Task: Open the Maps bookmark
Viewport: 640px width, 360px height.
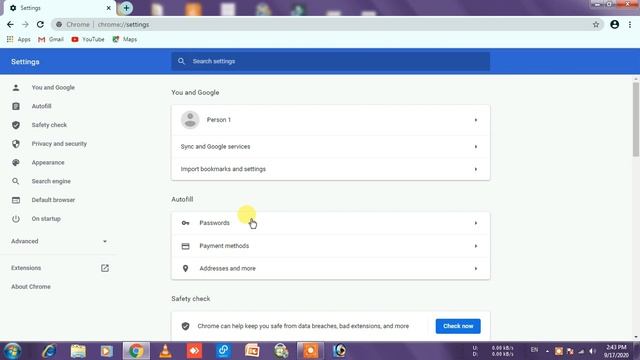Action: (124, 39)
